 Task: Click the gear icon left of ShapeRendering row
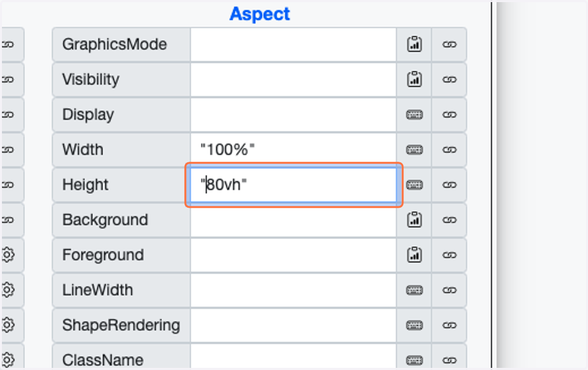click(7, 325)
